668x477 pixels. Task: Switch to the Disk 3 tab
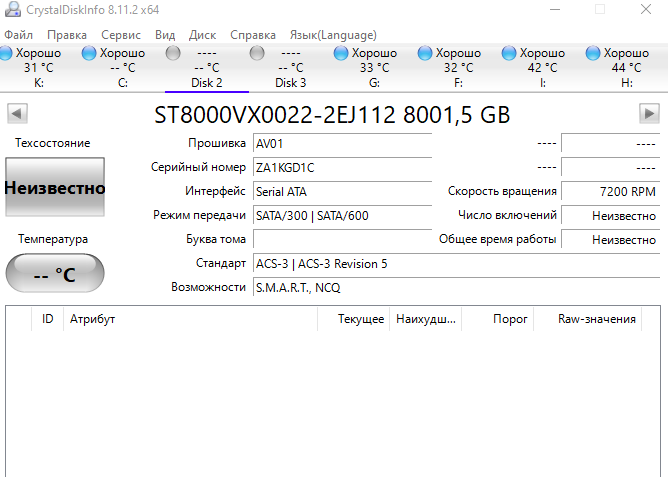[291, 67]
